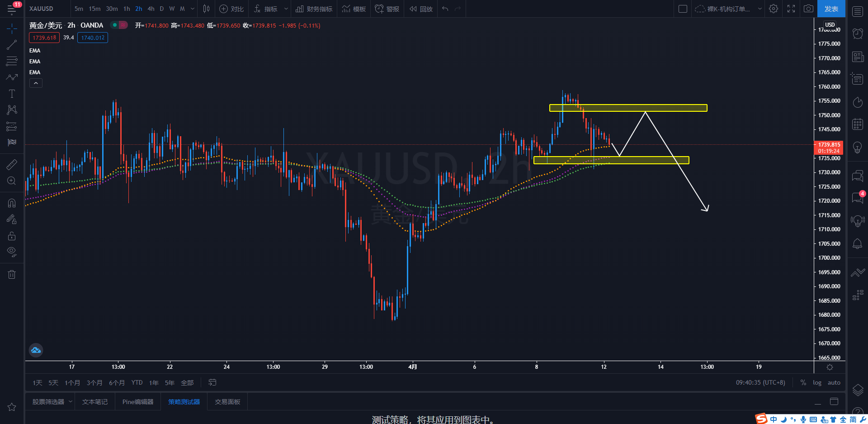Open the alarm clock alerts panel
Viewport: 868px width, 424px height.
coord(857,33)
